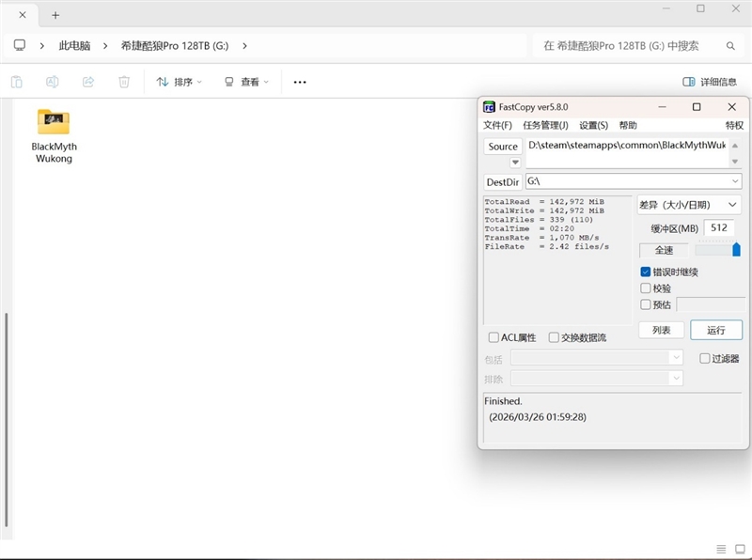Viewport: 752px width, 560px height.
Task: Expand the Source history arrow
Action: [x=515, y=162]
